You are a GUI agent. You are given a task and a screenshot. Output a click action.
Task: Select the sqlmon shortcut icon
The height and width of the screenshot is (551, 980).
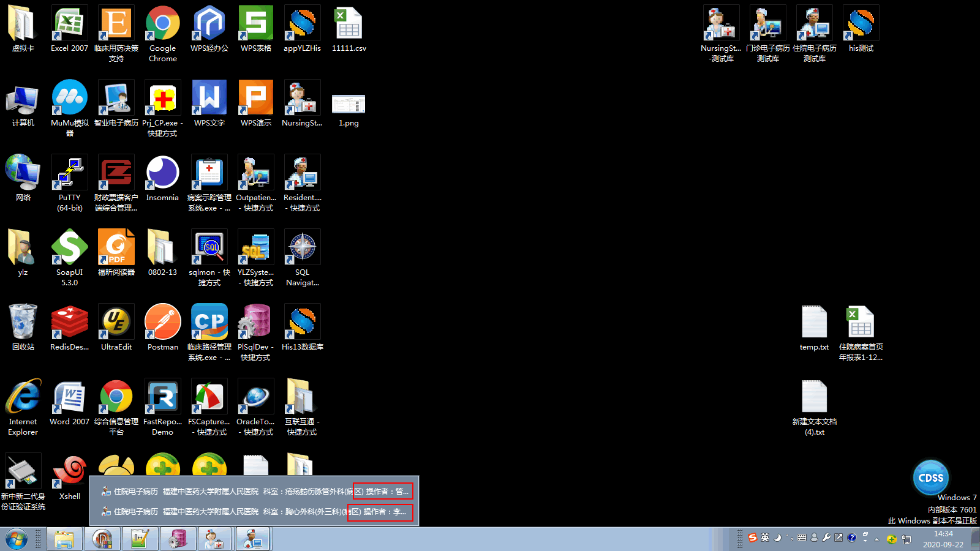click(x=209, y=258)
